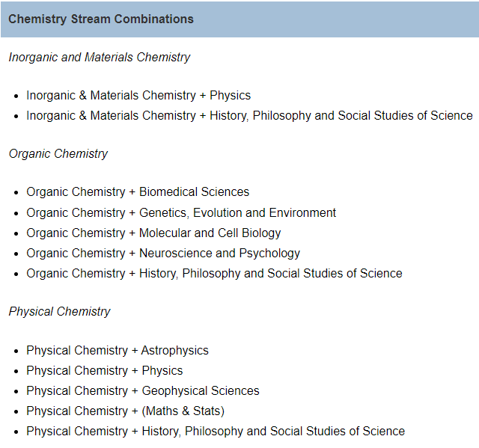Click Organic Chemistry + History, Philosophy item
This screenshot has width=479, height=448.
click(x=214, y=274)
